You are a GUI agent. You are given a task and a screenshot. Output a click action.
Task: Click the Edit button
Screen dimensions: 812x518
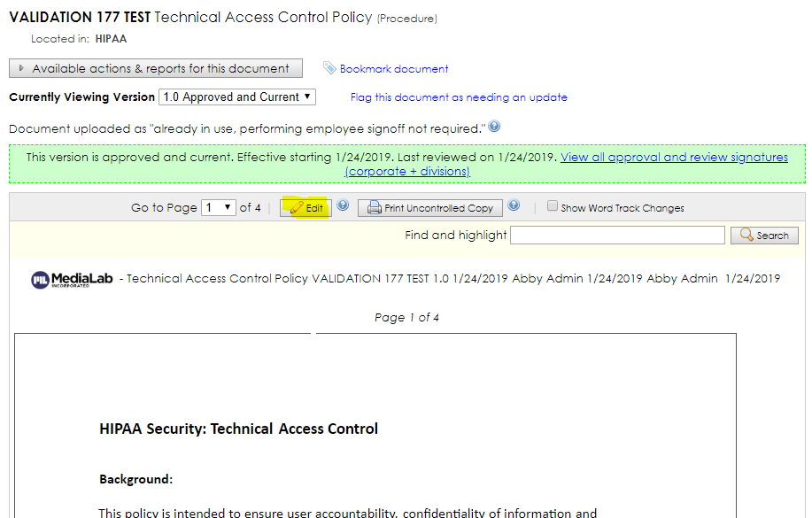pos(306,208)
